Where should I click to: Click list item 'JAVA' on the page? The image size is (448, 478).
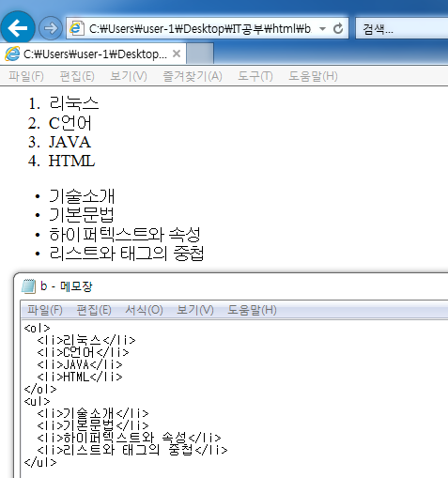(x=70, y=142)
